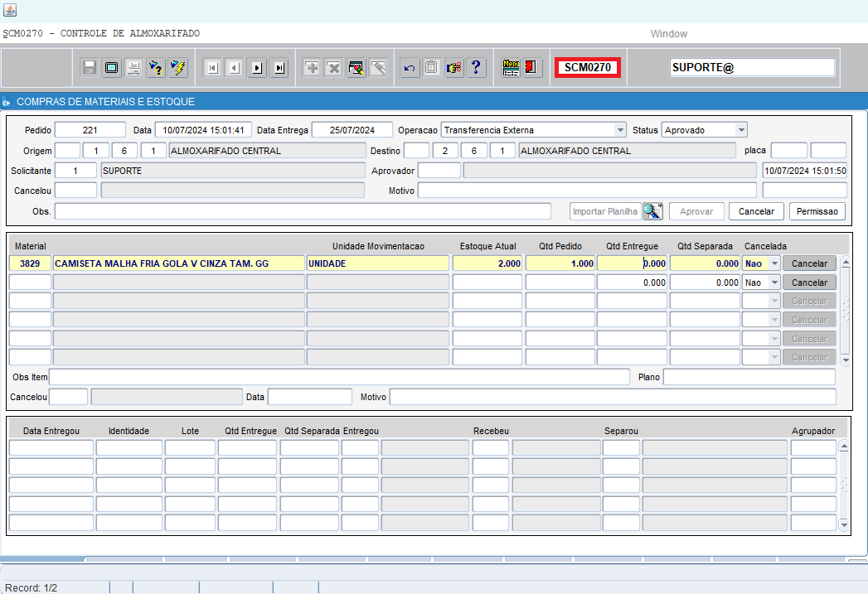Image resolution: width=868 pixels, height=594 pixels.
Task: Click the Obs Item field
Action: 339,377
